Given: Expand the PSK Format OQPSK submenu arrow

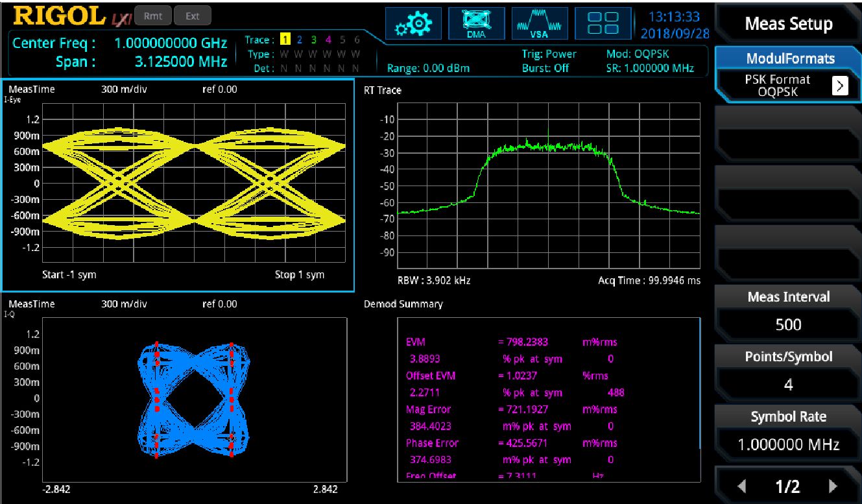Looking at the screenshot, I should [x=839, y=86].
